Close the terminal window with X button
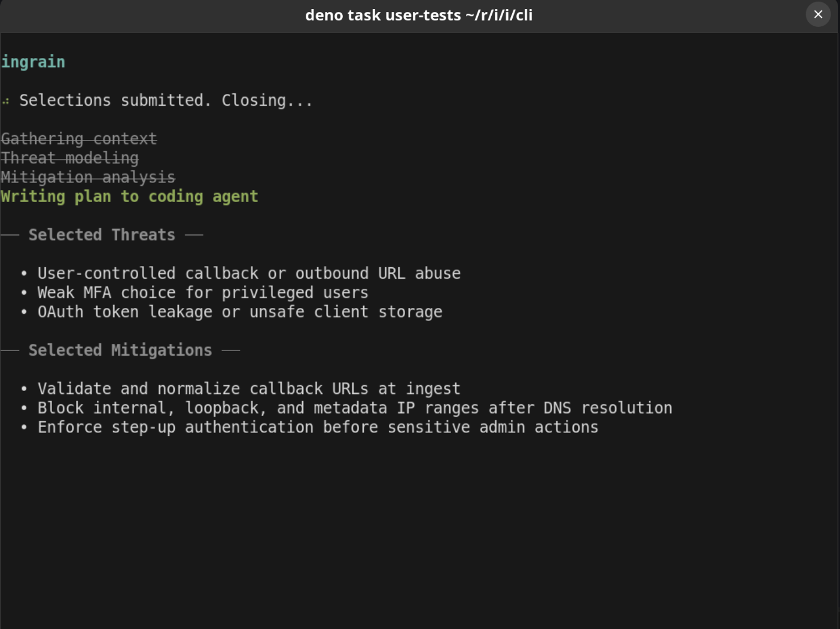Viewport: 840px width, 629px height. pos(818,14)
